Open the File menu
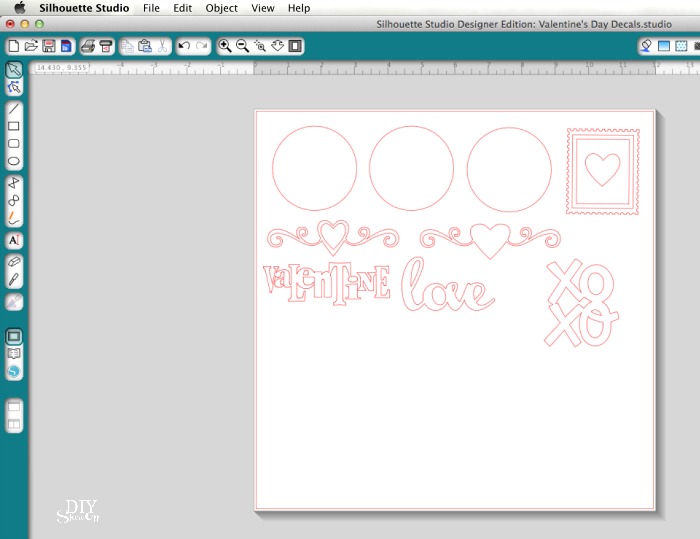The width and height of the screenshot is (700, 539). (x=151, y=8)
